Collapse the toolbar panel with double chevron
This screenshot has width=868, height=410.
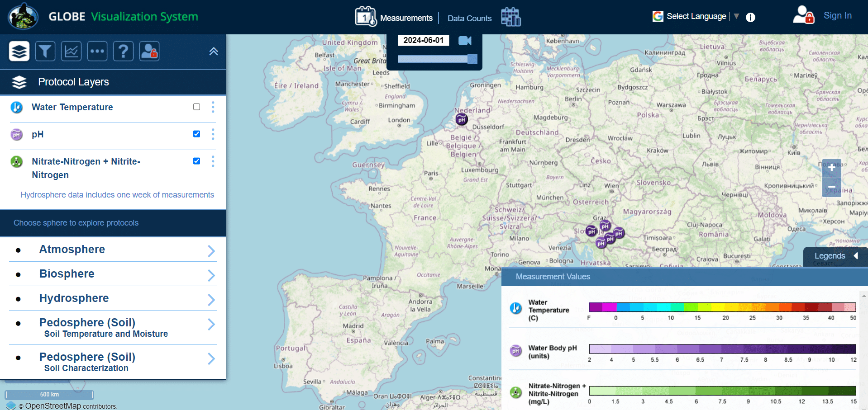(214, 52)
